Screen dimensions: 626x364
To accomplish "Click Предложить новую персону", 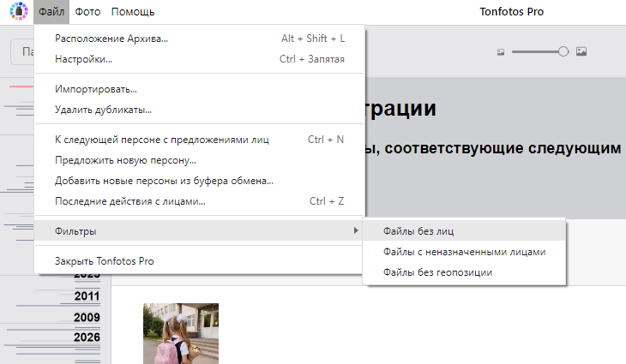I will (x=125, y=160).
